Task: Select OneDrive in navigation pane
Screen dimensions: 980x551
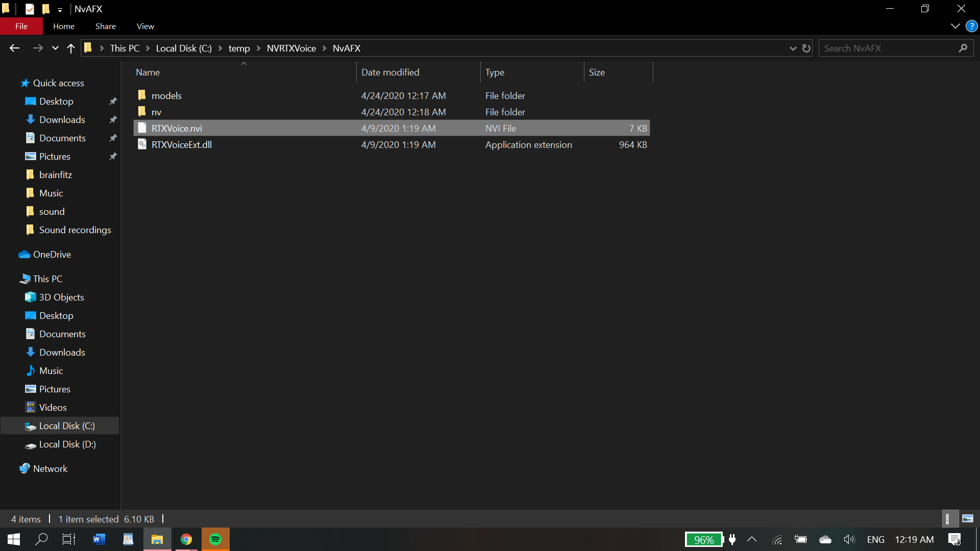Action: (x=52, y=254)
